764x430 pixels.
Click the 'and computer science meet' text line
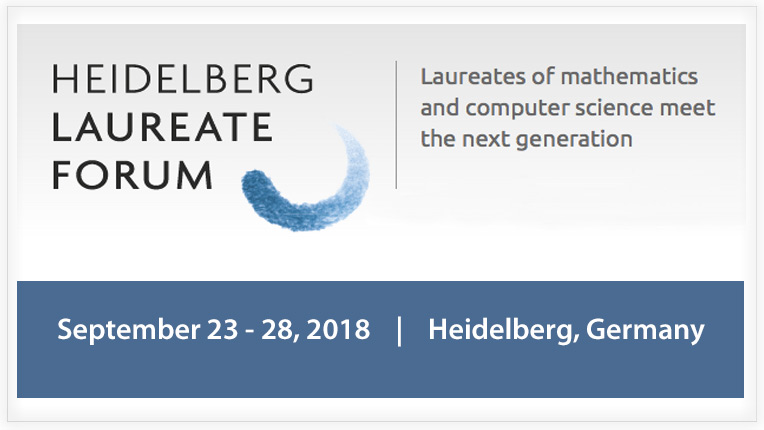tap(568, 108)
